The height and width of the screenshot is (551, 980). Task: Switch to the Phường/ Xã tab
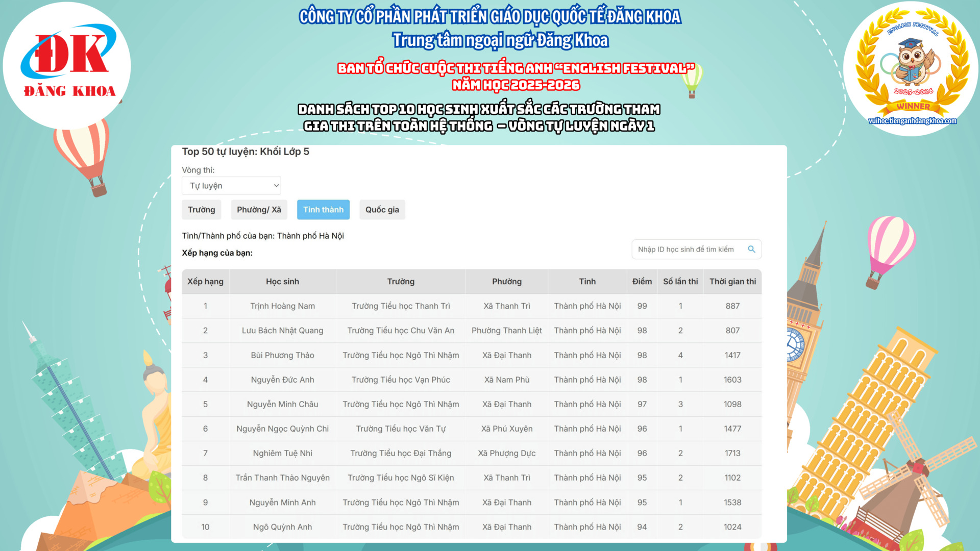tap(259, 210)
